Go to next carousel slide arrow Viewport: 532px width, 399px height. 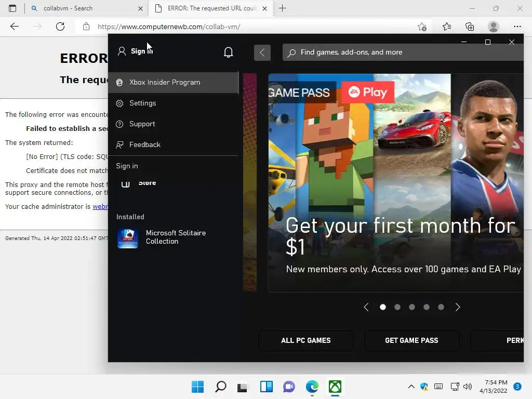(458, 307)
